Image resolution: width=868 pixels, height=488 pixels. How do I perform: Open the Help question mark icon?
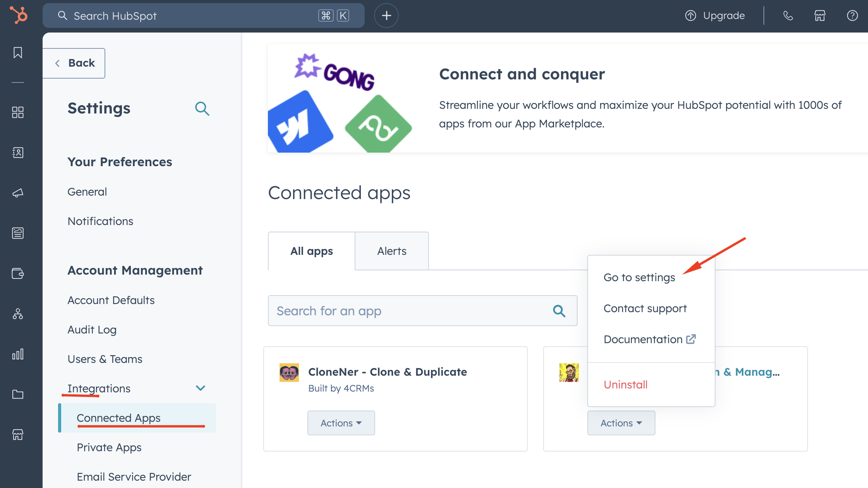[853, 15]
